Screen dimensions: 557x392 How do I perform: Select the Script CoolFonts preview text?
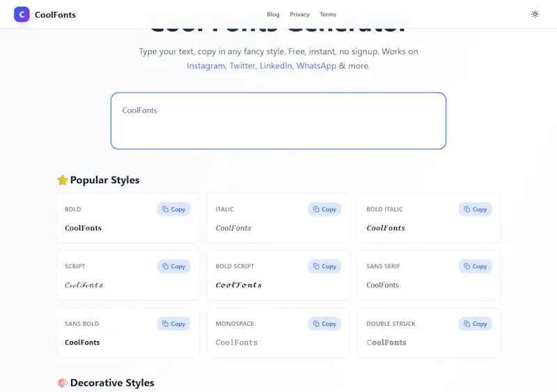[x=84, y=285]
